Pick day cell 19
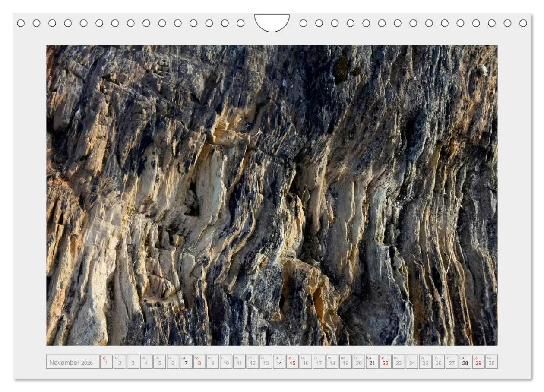 [x=346, y=362]
